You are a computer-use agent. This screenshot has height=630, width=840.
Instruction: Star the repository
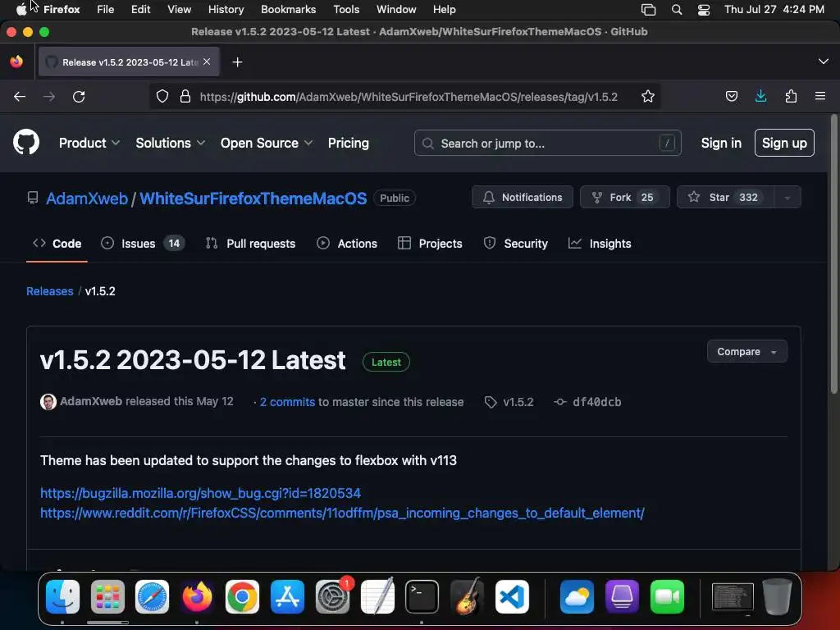725,197
